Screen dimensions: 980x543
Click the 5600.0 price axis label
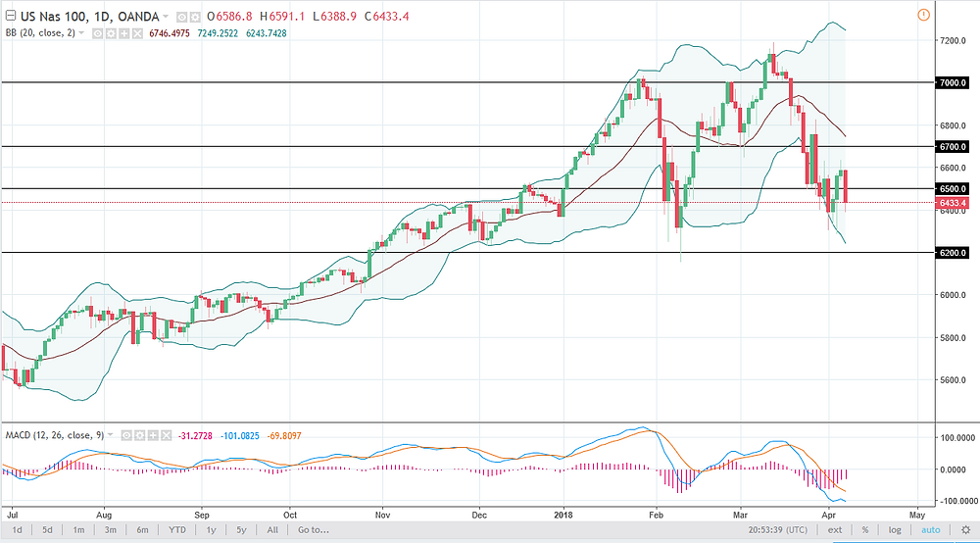pyautogui.click(x=954, y=380)
